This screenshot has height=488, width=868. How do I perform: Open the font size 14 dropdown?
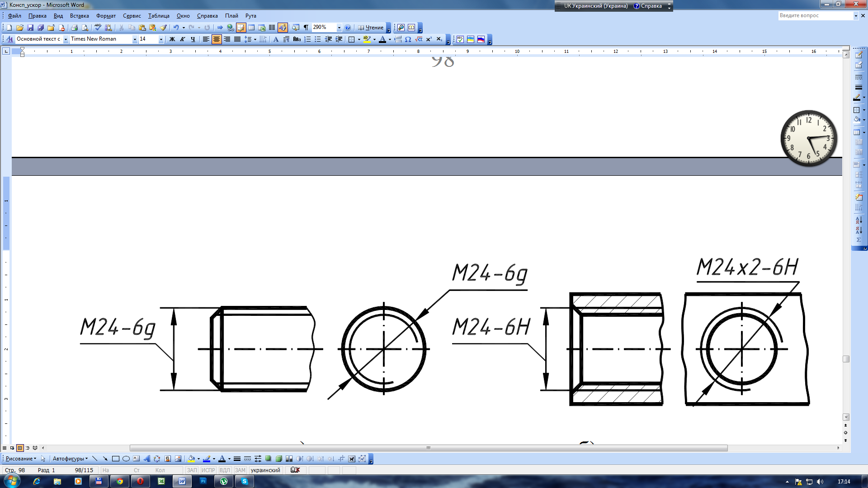161,39
